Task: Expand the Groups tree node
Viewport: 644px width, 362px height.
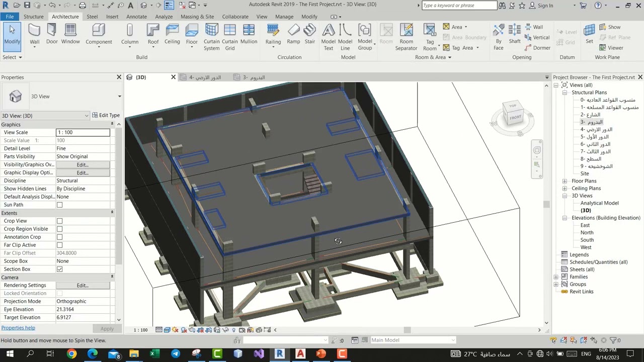Action: [x=556, y=284]
